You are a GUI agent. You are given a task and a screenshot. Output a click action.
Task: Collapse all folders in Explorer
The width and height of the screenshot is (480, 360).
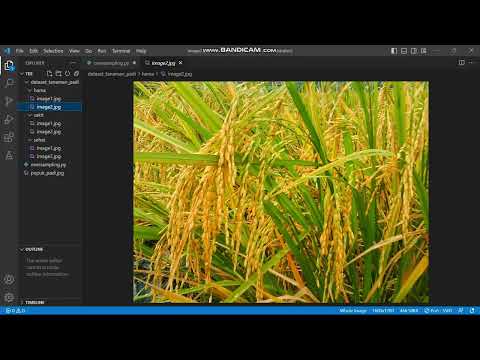77,74
